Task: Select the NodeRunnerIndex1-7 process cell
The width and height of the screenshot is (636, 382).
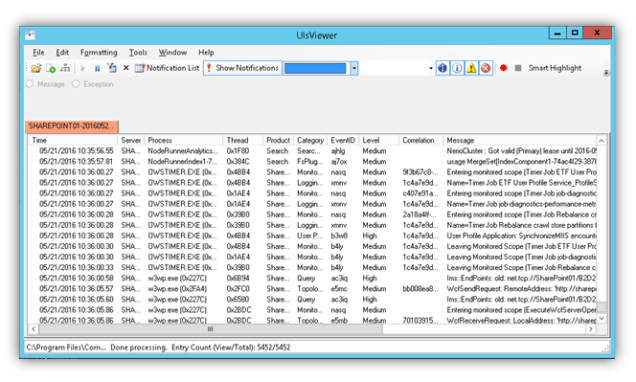Action: tap(183, 161)
